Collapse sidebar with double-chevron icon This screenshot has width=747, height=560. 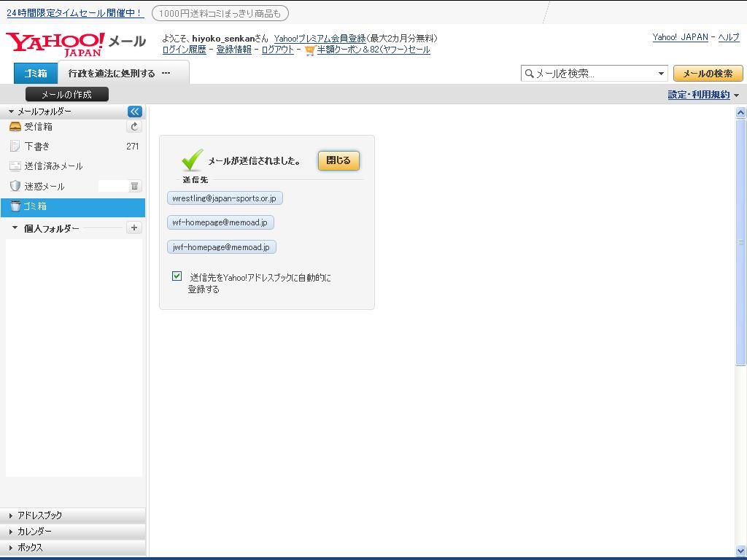[134, 112]
